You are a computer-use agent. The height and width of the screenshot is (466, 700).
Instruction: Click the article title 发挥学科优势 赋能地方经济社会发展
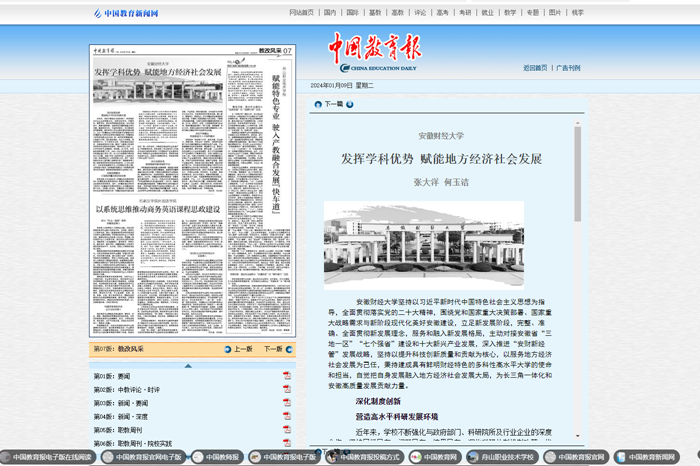click(x=441, y=159)
